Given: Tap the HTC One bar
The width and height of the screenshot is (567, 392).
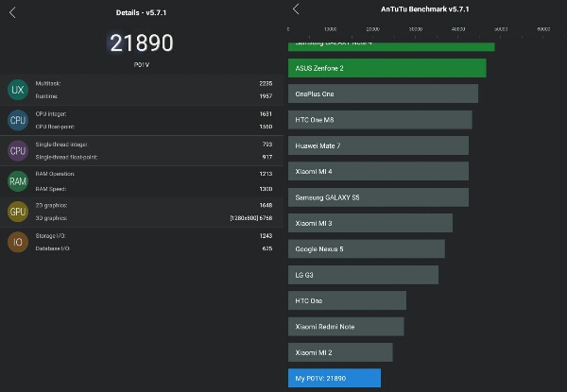Looking at the screenshot, I should (x=347, y=300).
